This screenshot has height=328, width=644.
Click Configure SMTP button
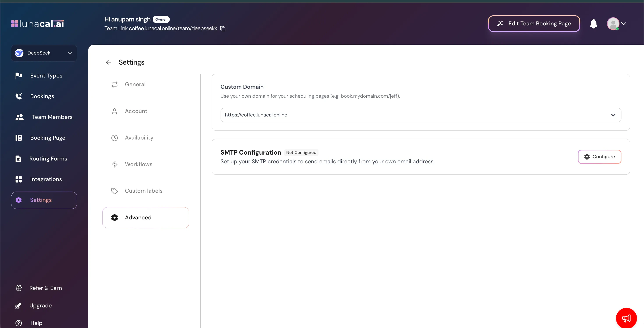point(599,157)
